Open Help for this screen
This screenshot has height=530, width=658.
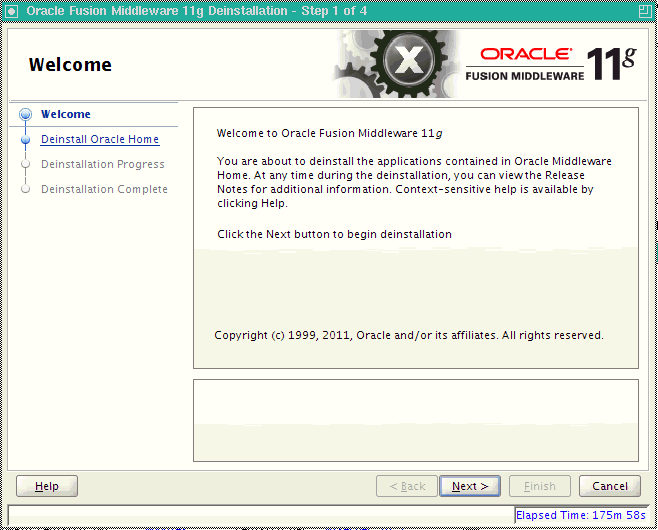coord(47,486)
